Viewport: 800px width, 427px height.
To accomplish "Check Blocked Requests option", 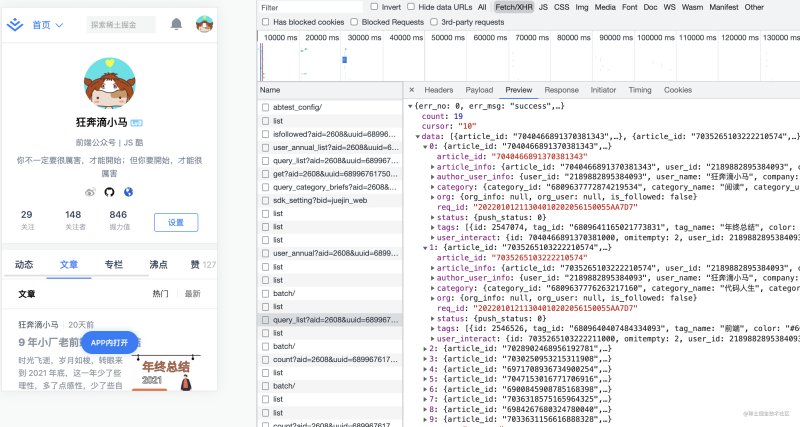I will (x=354, y=22).
